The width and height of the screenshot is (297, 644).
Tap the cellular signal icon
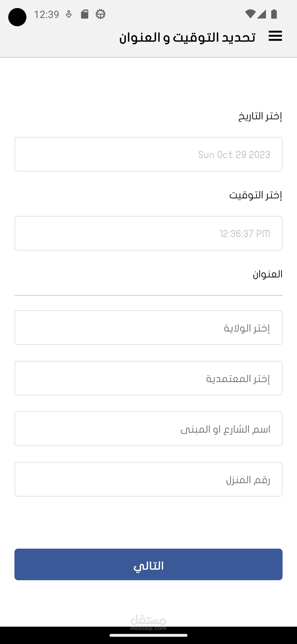[x=261, y=14]
